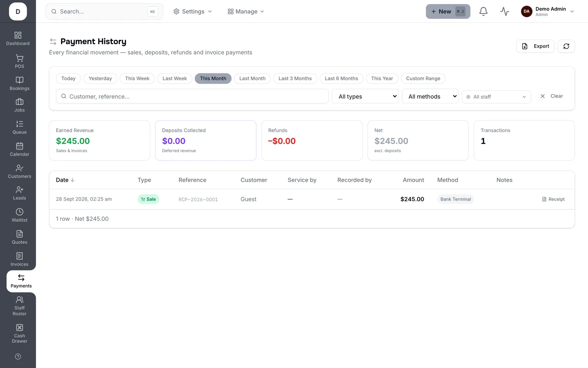Select the Yesterday range filter
588x368 pixels.
pyautogui.click(x=100, y=78)
